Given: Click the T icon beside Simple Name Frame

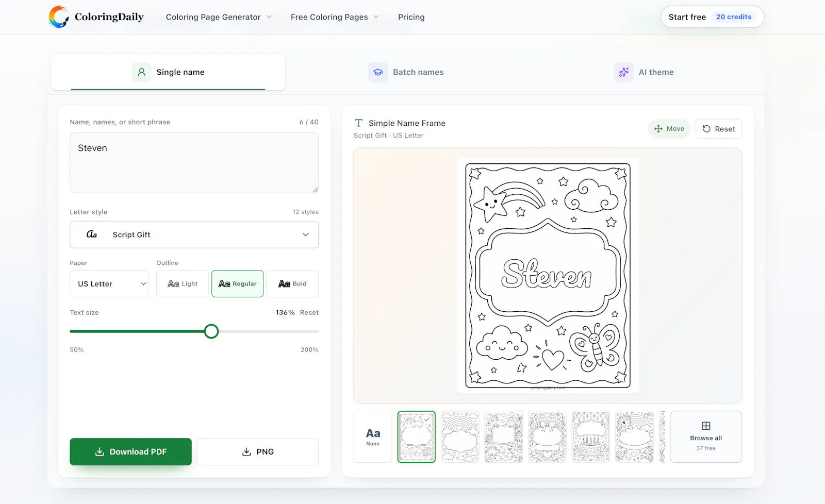Looking at the screenshot, I should click(358, 123).
